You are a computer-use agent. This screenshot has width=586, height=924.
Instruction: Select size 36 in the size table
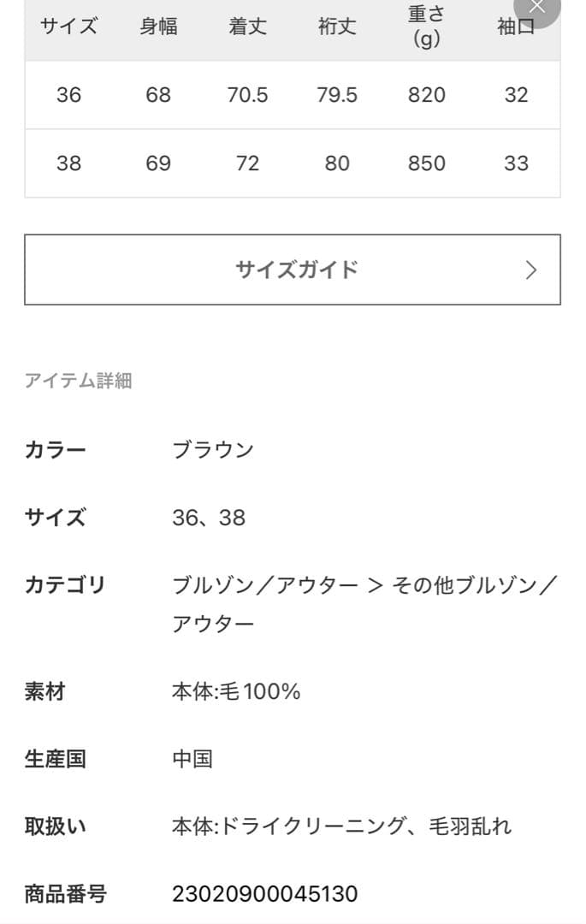tap(69, 95)
